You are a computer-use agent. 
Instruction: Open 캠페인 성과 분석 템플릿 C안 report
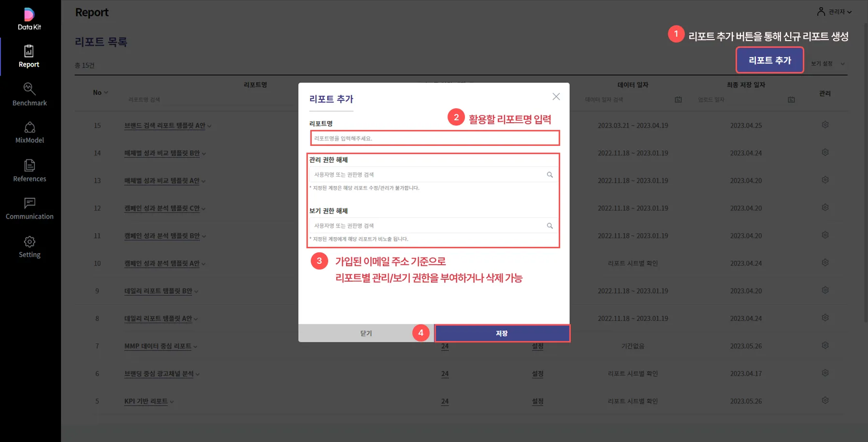click(162, 208)
